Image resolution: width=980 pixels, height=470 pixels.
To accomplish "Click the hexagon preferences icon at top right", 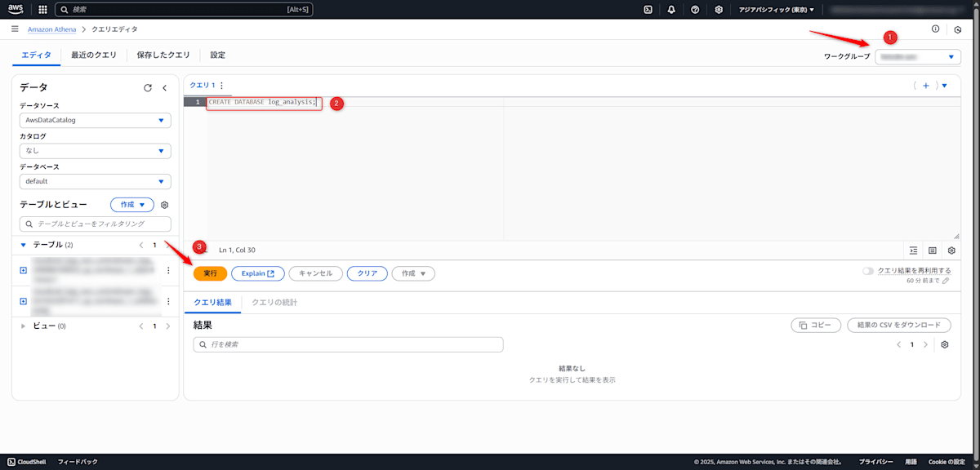I will pos(958,29).
